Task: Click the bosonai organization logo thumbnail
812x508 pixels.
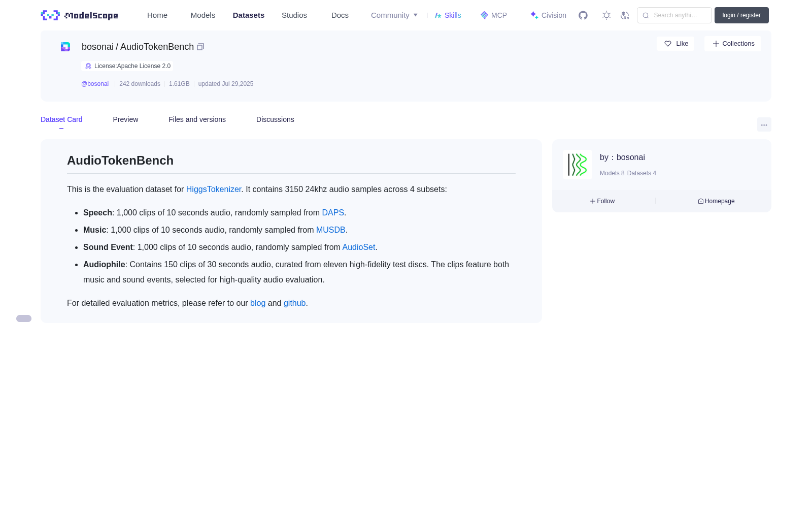Action: (578, 165)
